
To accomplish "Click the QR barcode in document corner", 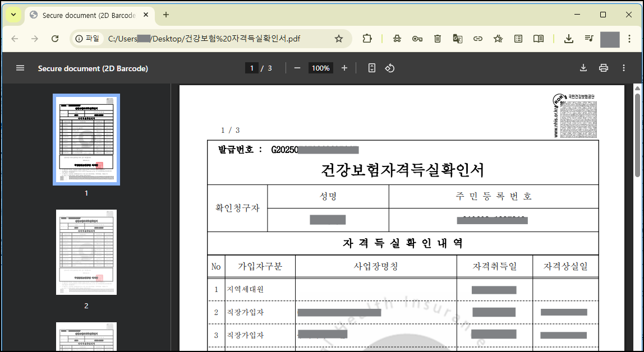I will click(578, 119).
